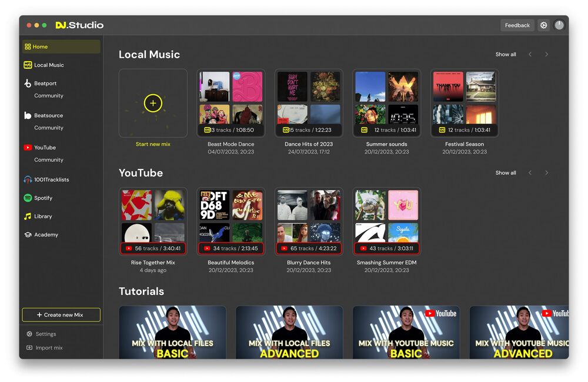The width and height of the screenshot is (588, 382).
Task: Click the Beatport icon in sidebar
Action: pyautogui.click(x=28, y=84)
